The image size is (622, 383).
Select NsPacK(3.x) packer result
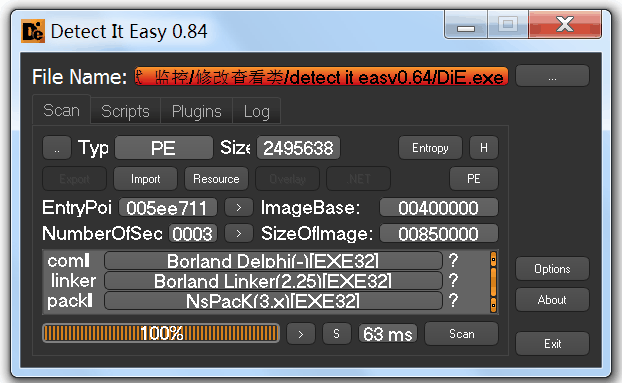273,301
